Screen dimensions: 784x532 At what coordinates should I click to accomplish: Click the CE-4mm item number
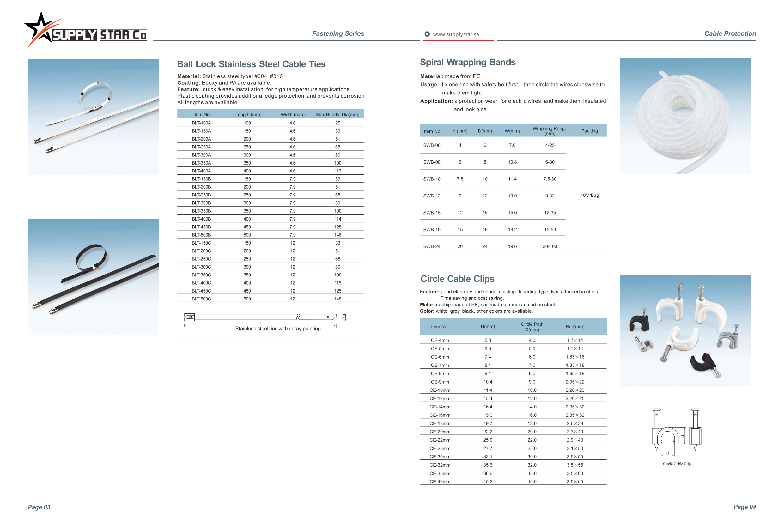tap(440, 340)
